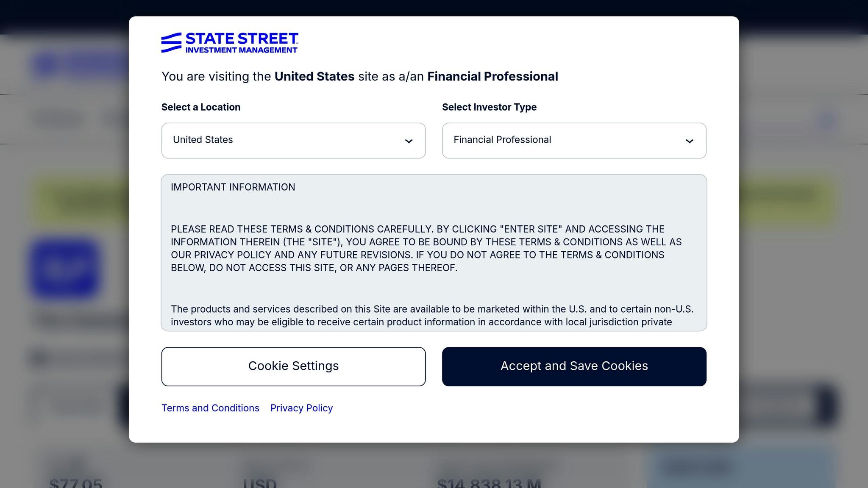Select the Important Information text panel
Viewport: 868px width, 488px height.
(433, 252)
